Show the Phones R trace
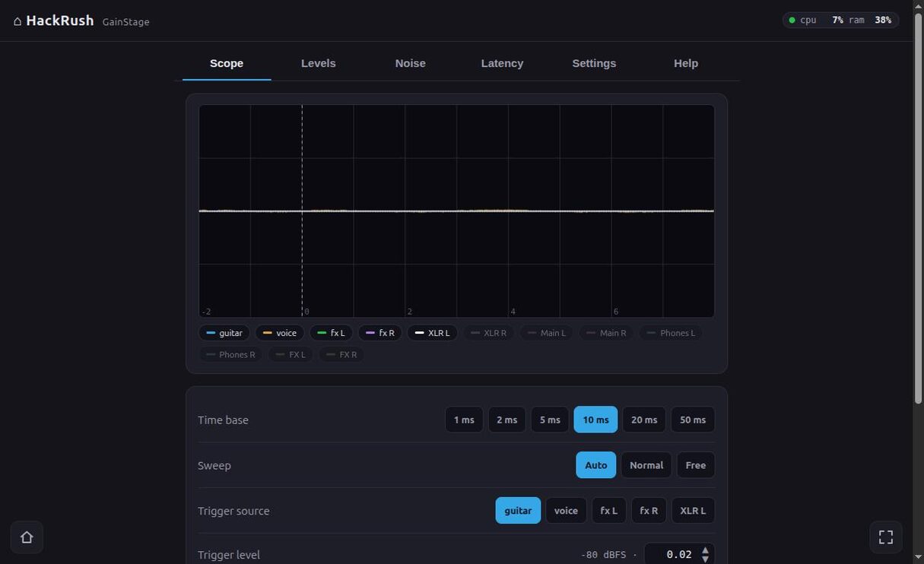924x564 pixels. pyautogui.click(x=230, y=354)
